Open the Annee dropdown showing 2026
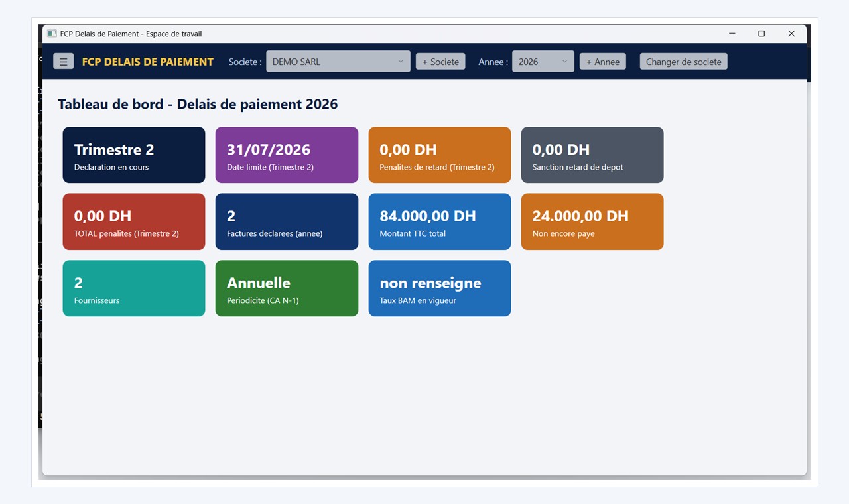This screenshot has height=504, width=849. click(x=543, y=62)
